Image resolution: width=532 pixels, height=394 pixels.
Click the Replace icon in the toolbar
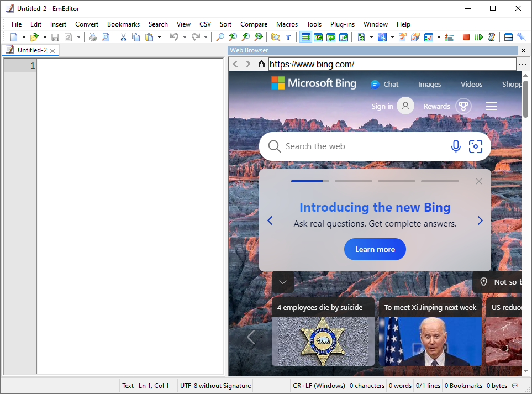[x=258, y=37]
